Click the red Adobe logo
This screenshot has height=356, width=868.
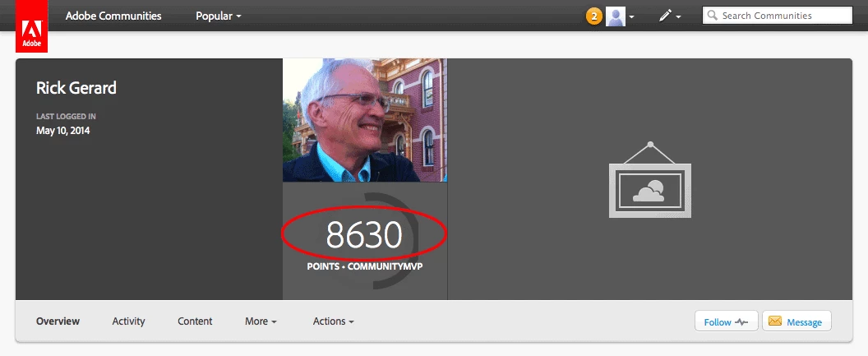(x=31, y=26)
